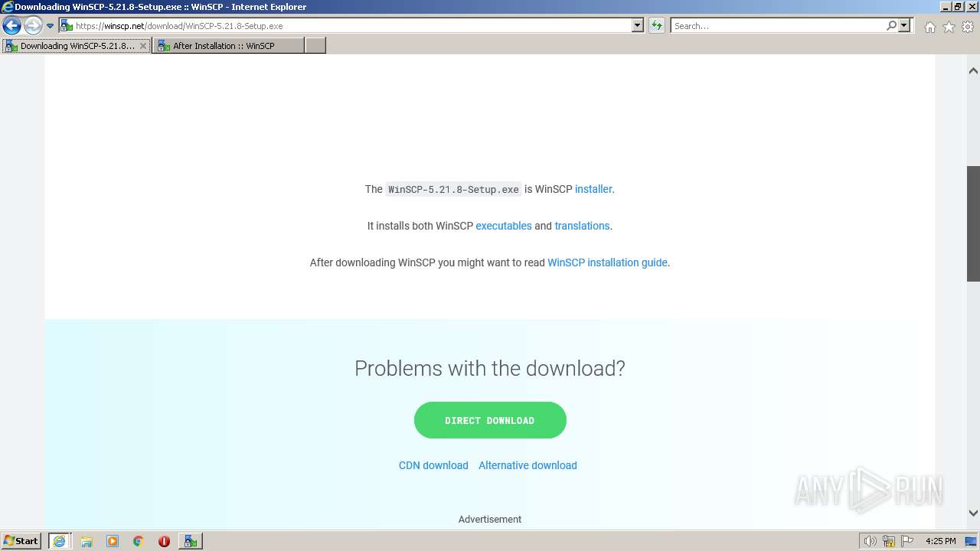Click the page scrollbar up arrow
This screenshot has height=551, width=980.
(x=973, y=70)
